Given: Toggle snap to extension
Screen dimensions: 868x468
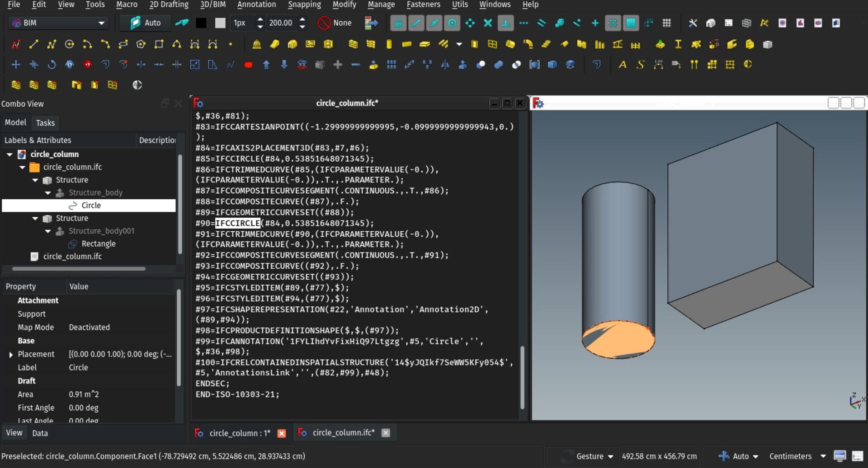Looking at the screenshot, I should pyautogui.click(x=524, y=23).
